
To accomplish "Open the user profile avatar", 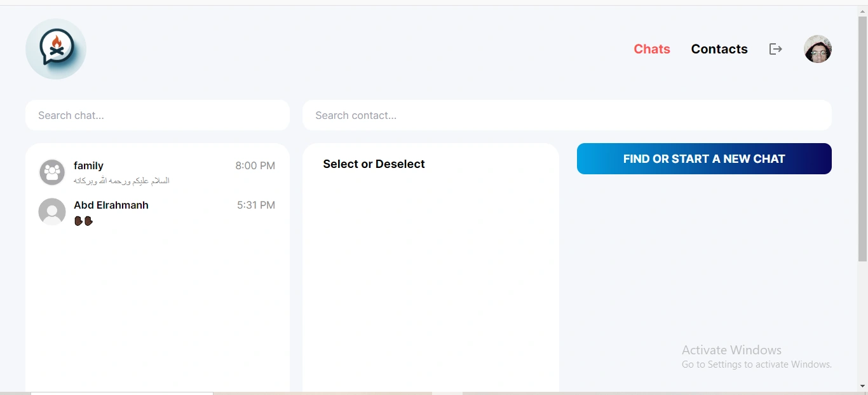I will tap(818, 49).
